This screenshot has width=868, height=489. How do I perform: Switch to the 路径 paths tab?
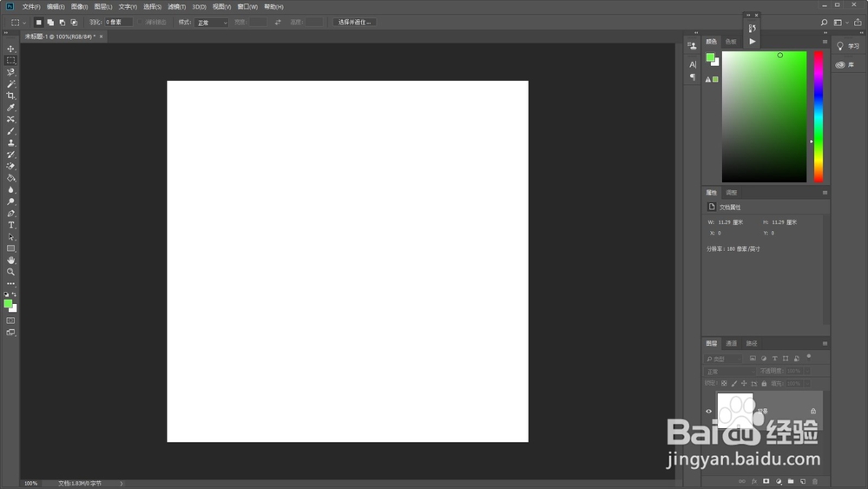coord(751,343)
